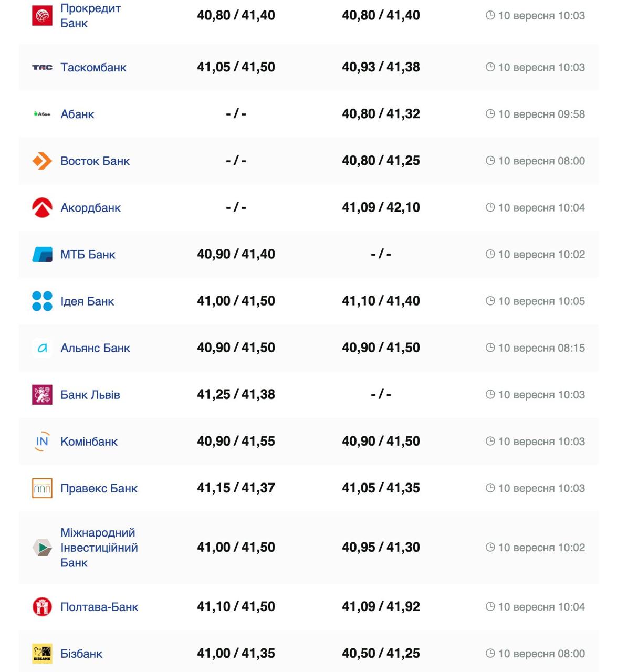Click the Восток Банк orange arrow logo
This screenshot has width=617, height=672.
tap(42, 161)
